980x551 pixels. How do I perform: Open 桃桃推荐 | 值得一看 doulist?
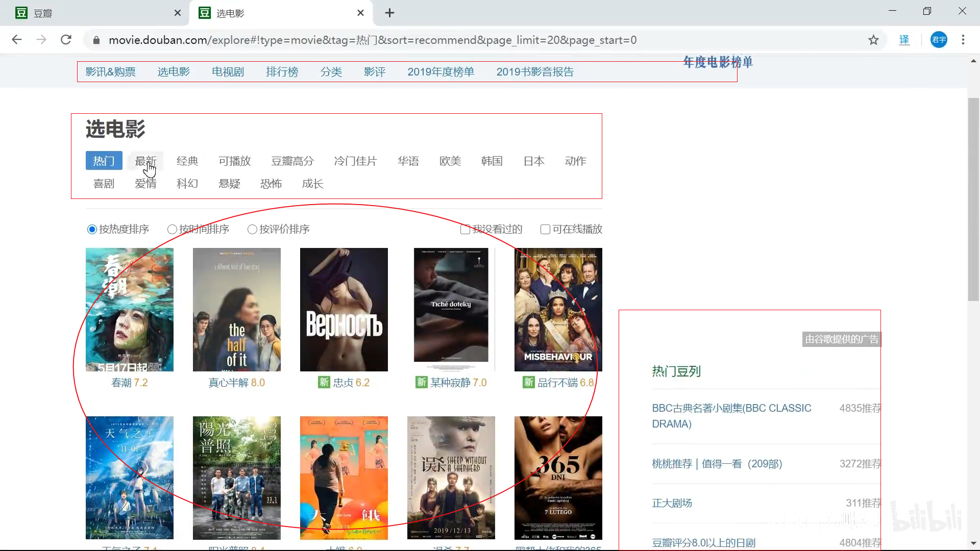tap(717, 464)
